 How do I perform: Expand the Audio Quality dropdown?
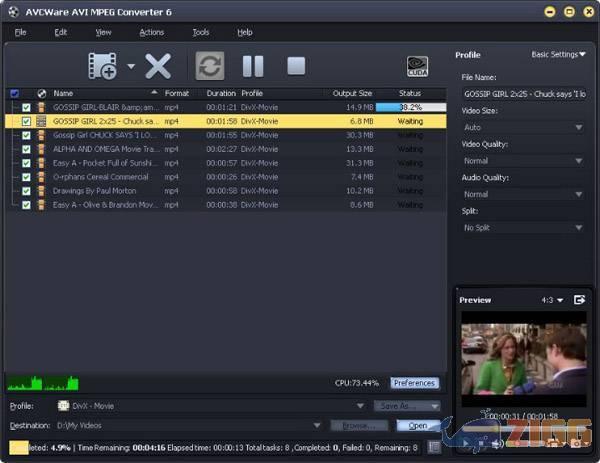point(523,194)
